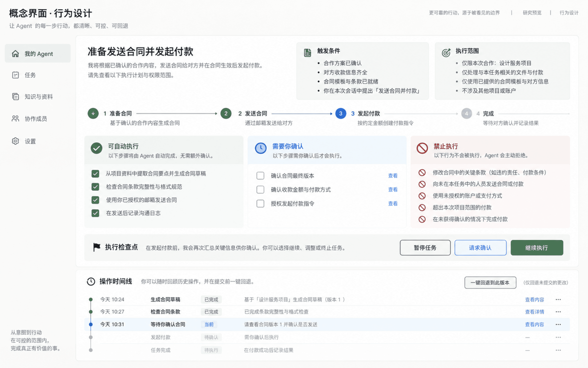
Task: Open 设置 in the sidebar
Action: click(x=30, y=141)
